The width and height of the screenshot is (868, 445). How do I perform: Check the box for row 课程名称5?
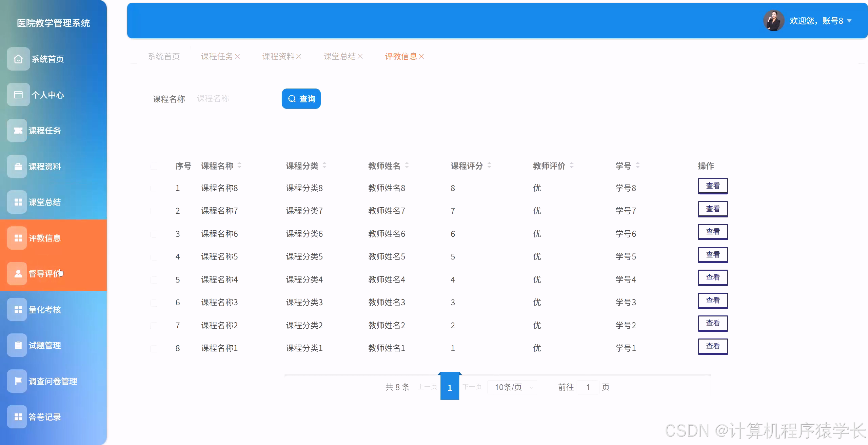point(154,257)
